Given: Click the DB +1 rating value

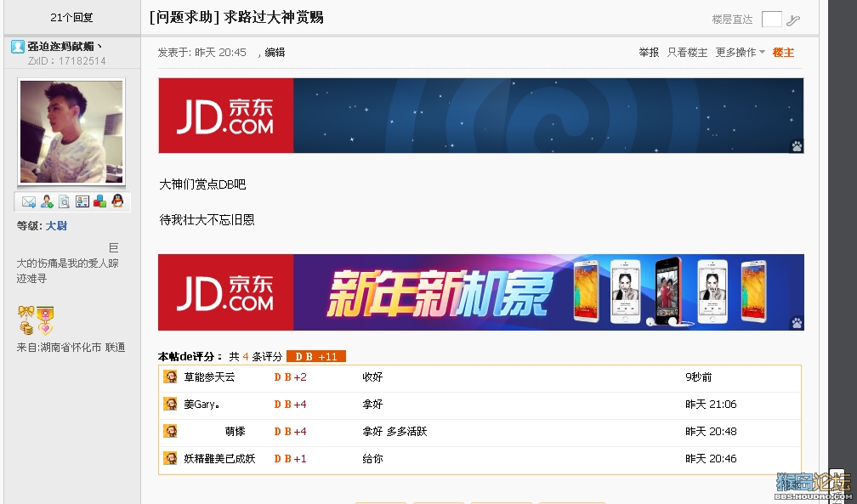Looking at the screenshot, I should [x=290, y=459].
